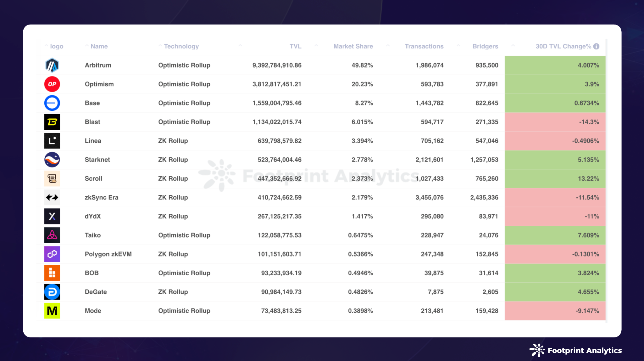This screenshot has height=361, width=644.
Task: Click the Scroll chain name
Action: coord(93,178)
